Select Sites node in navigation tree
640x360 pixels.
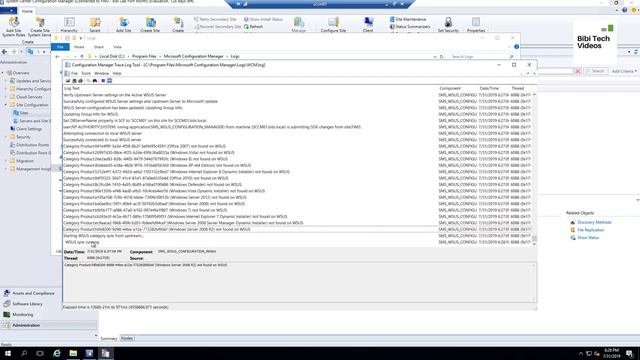coord(24,113)
